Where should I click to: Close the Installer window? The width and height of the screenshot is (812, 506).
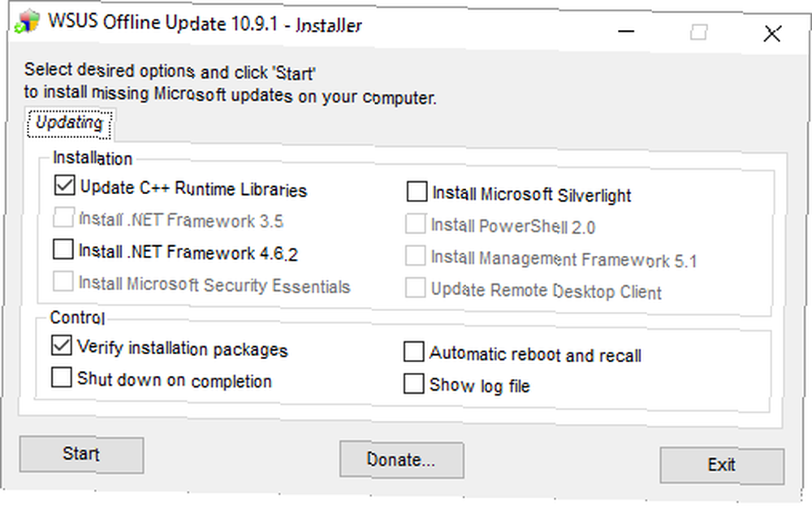[x=772, y=34]
